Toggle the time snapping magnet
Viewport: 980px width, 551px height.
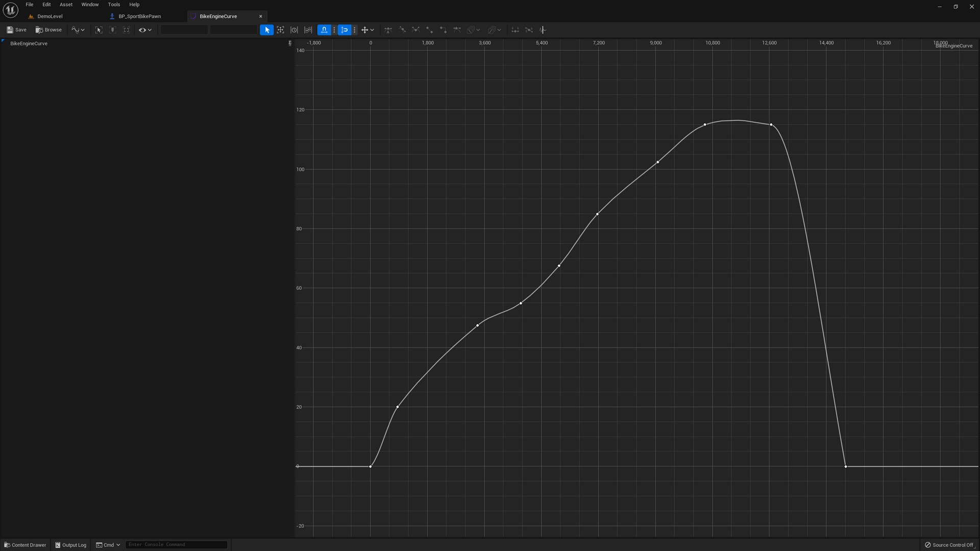pos(324,30)
